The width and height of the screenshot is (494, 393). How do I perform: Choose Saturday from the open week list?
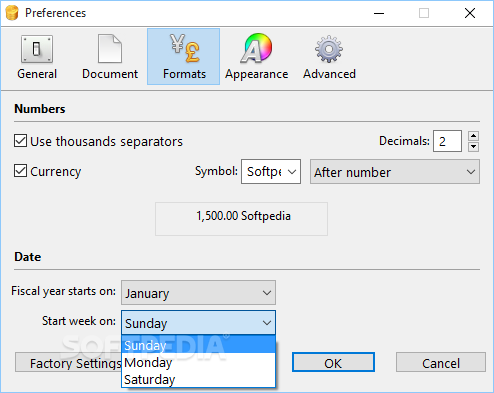pos(198,379)
